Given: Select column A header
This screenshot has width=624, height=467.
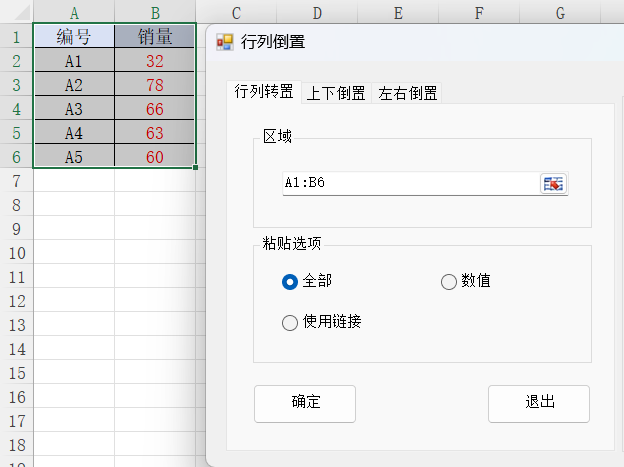Looking at the screenshot, I should [x=74, y=12].
